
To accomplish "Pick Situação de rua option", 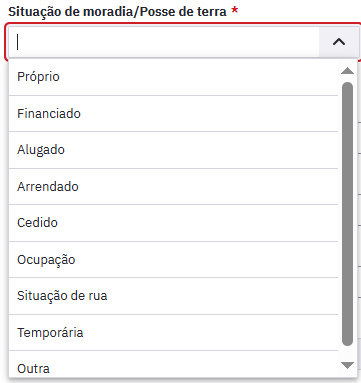I will (x=173, y=296).
